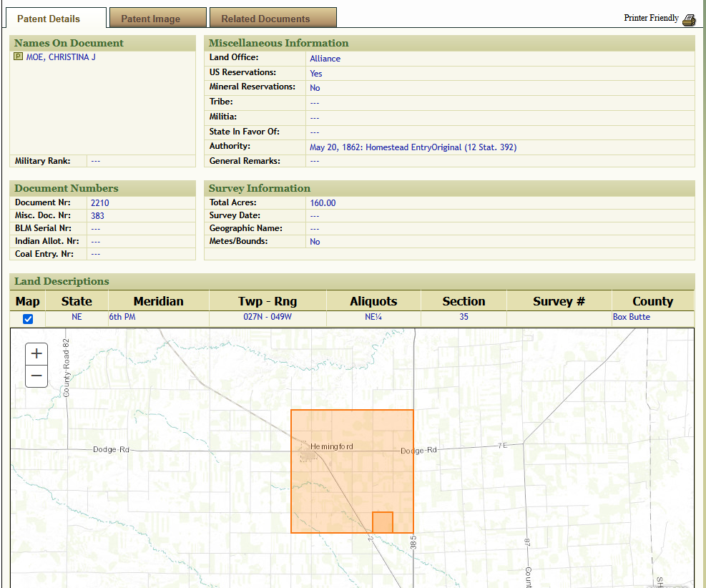Open the MOE, CHRISTINA J name link
Viewport: 706px width, 588px height.
[61, 57]
